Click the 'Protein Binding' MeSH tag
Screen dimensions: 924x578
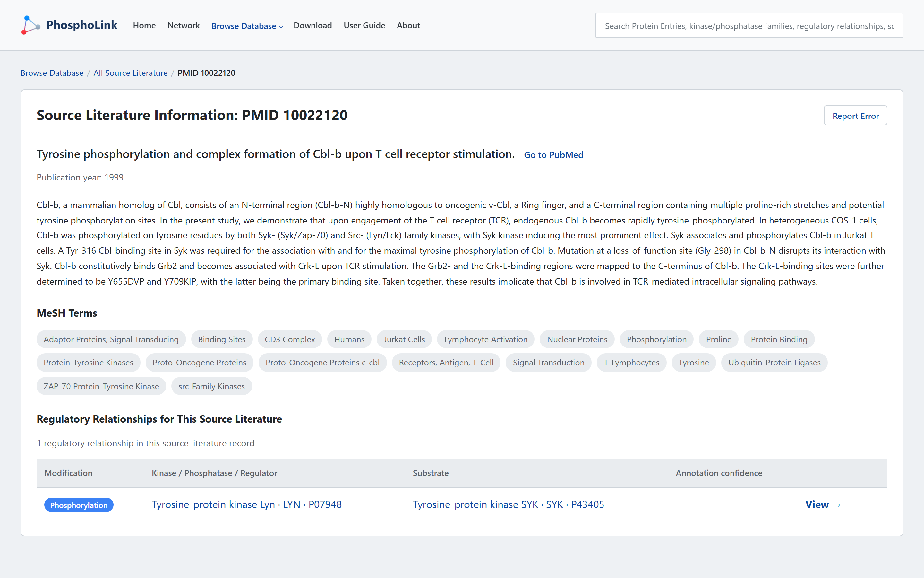(x=779, y=339)
